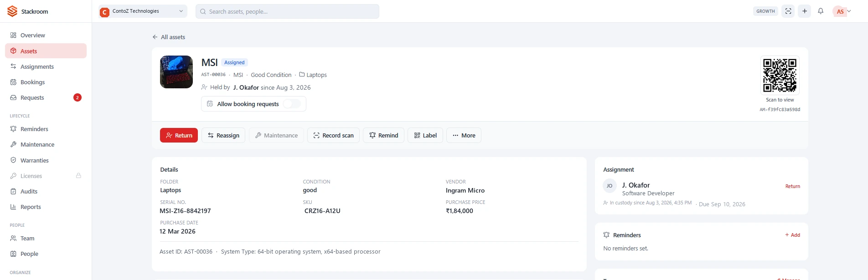Go back via All assets link

169,37
